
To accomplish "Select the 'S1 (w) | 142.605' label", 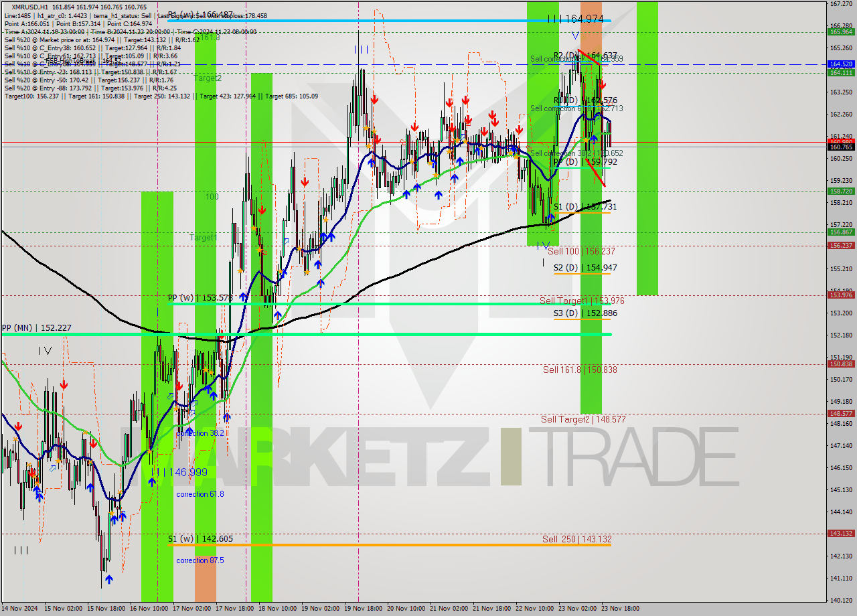I will click(x=200, y=538).
